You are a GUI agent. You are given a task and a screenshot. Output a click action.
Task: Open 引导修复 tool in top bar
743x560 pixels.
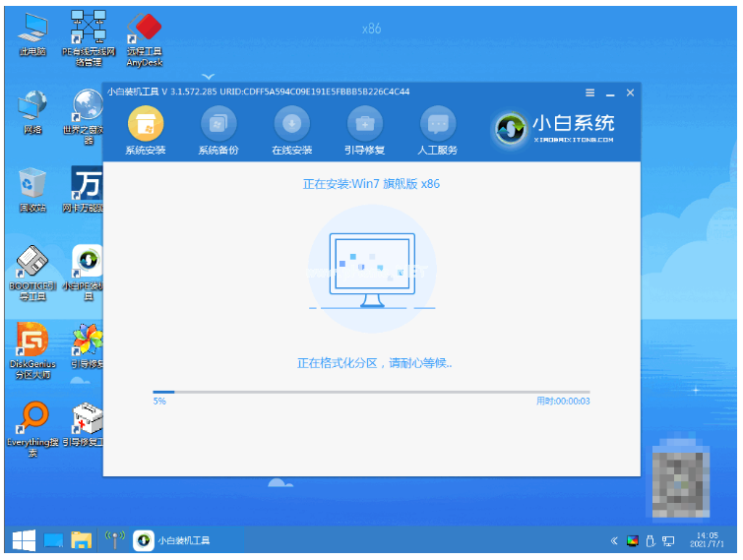pyautogui.click(x=364, y=124)
